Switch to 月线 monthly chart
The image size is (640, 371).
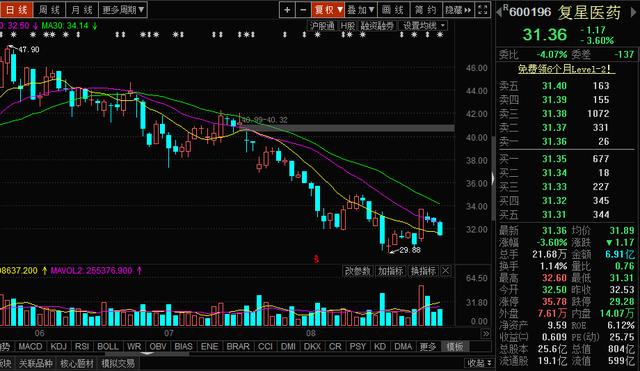(82, 10)
